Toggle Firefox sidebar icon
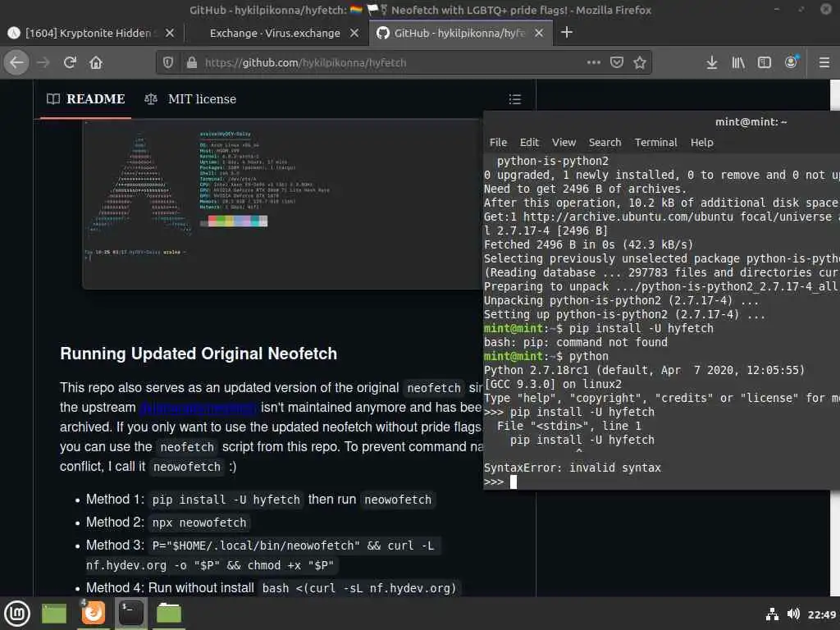 765,62
